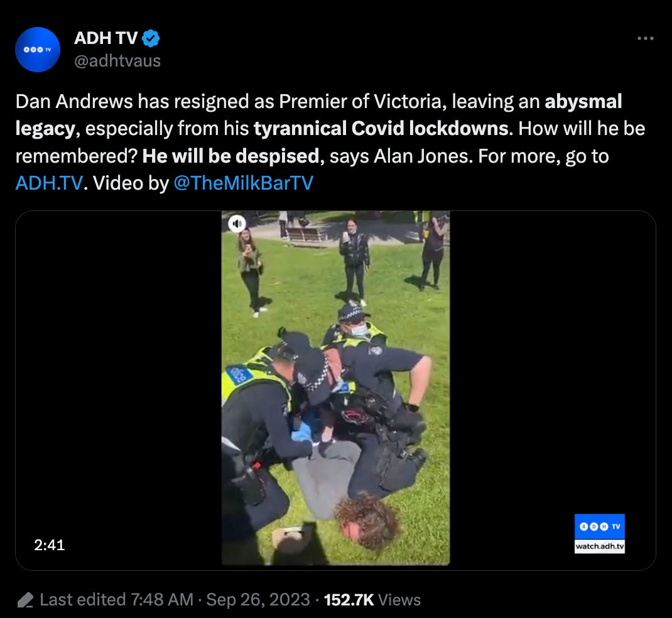Click the ADH TV display name

[106, 38]
